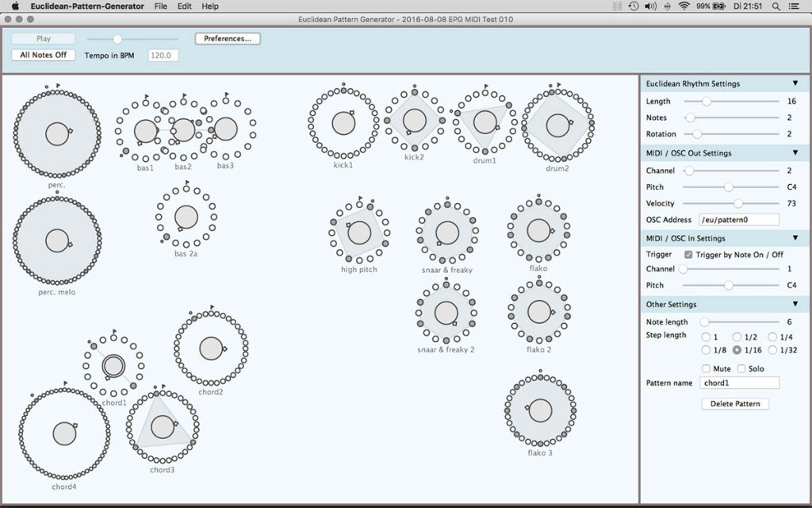Click the OSC Address input field

(x=739, y=220)
